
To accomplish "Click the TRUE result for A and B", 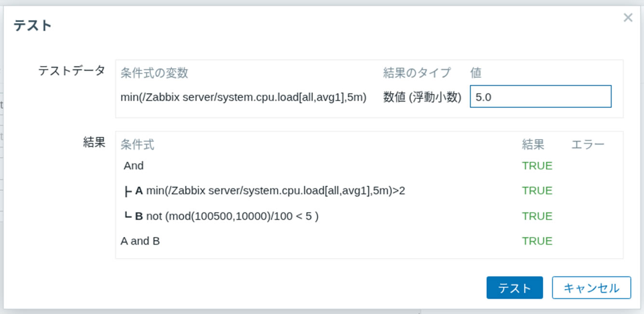I will click(537, 241).
